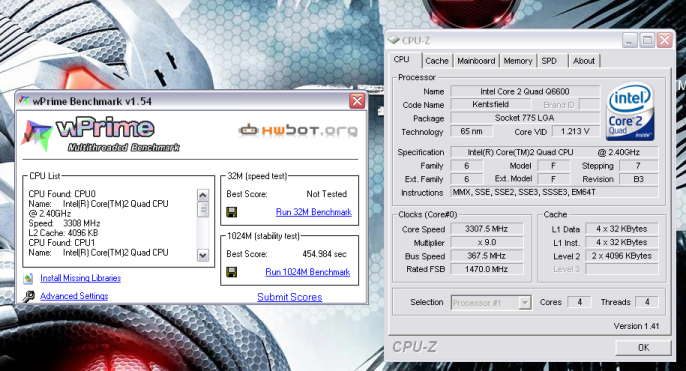
Task: Click the wPrime logo icon
Action: pyautogui.click(x=37, y=135)
